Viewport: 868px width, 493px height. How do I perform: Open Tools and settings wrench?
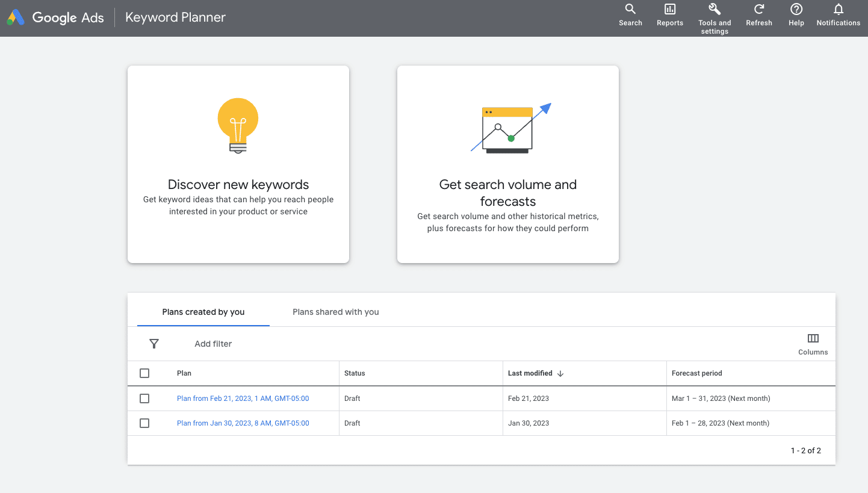[715, 9]
